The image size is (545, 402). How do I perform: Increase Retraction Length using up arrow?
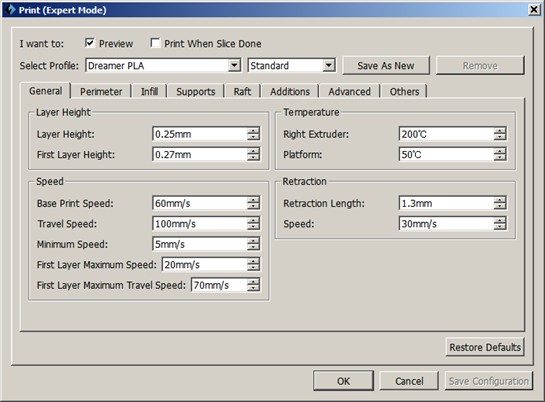point(500,200)
